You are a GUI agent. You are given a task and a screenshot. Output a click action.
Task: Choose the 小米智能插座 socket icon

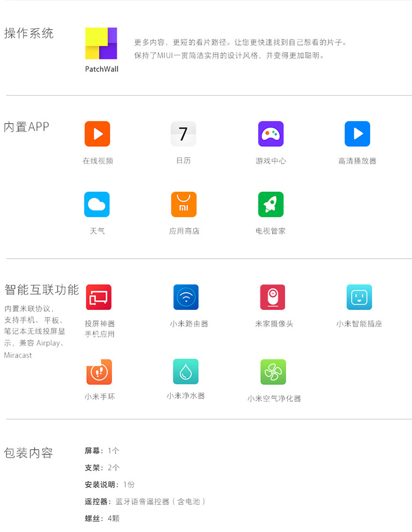[x=359, y=297]
